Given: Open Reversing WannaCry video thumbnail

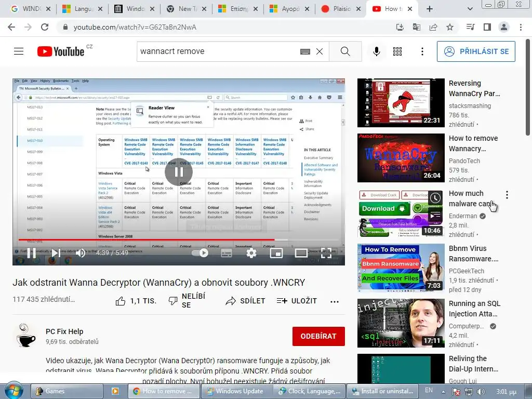Looking at the screenshot, I should (x=401, y=103).
